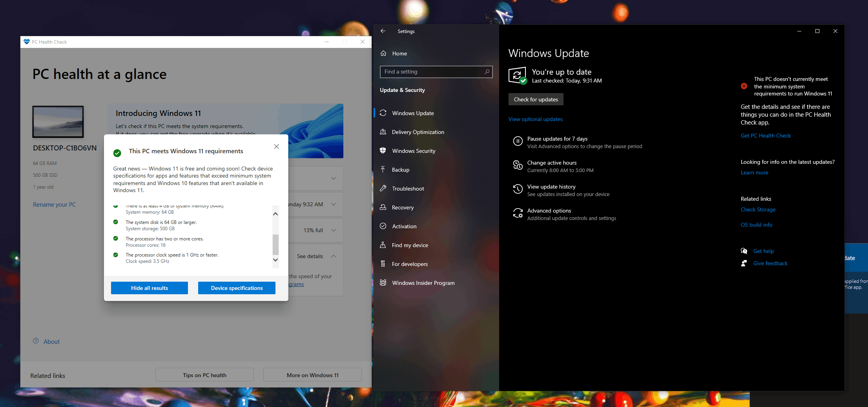Click the clock icon for active hours
This screenshot has height=407, width=868.
[518, 165]
